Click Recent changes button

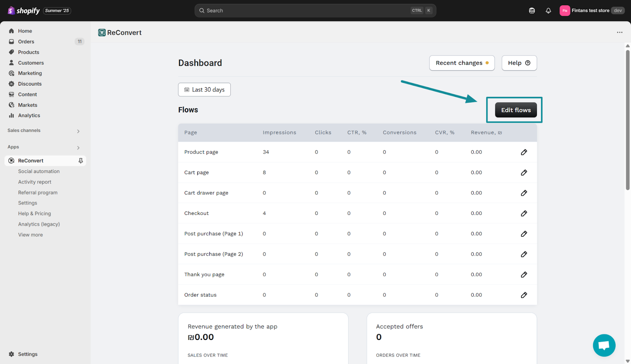pyautogui.click(x=462, y=63)
